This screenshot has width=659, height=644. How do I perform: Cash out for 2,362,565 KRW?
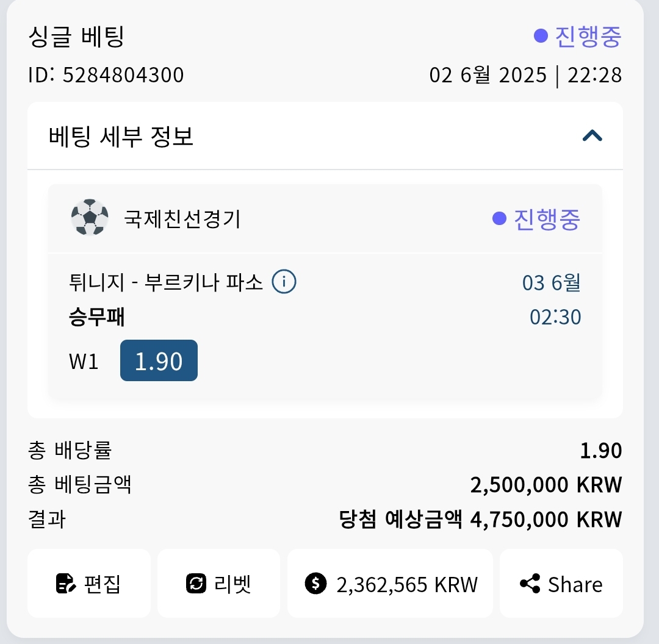tap(390, 584)
